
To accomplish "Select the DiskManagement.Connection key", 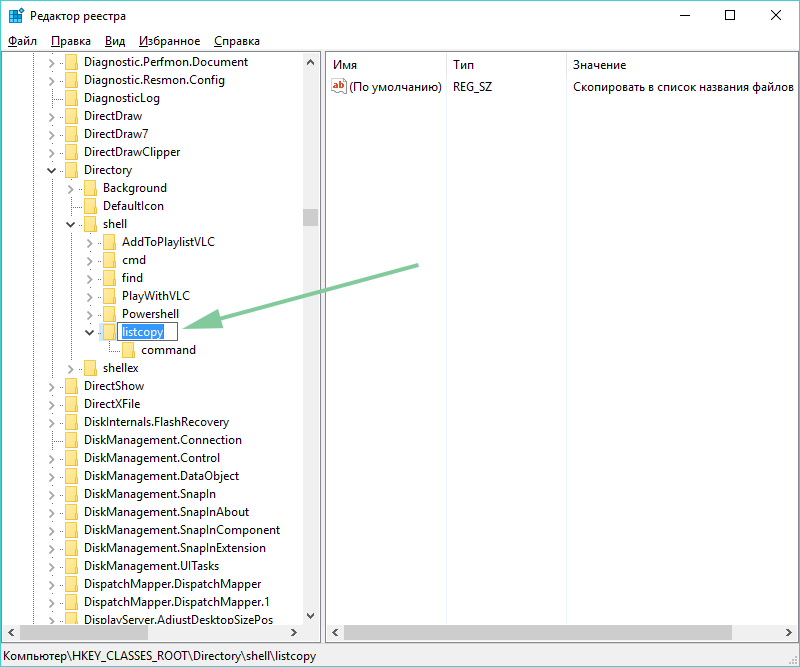I will tap(163, 440).
